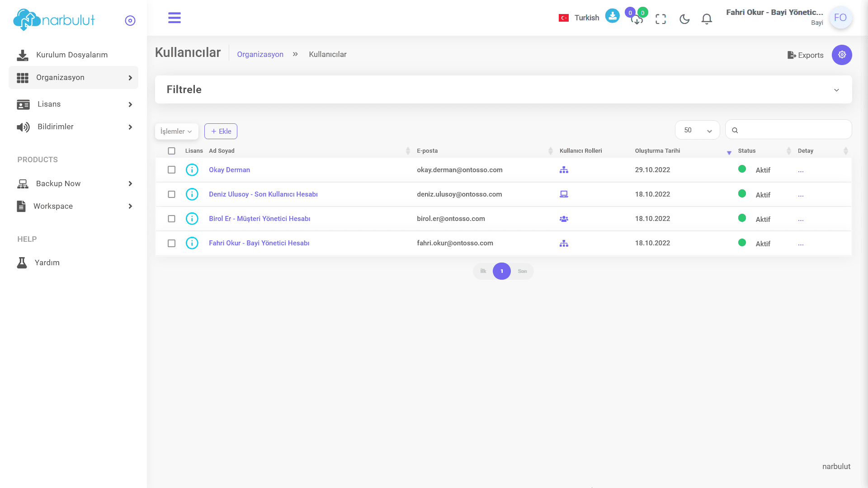
Task: Open the Yardım help item
Action: (x=73, y=263)
